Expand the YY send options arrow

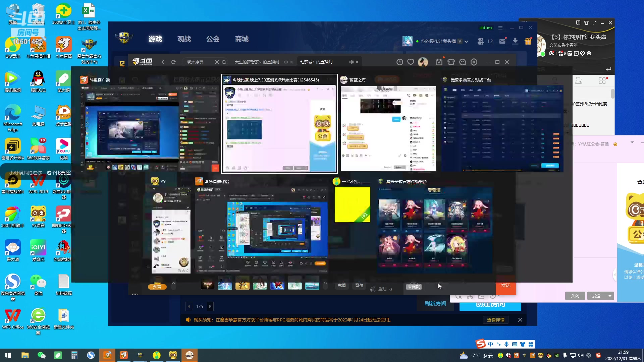coord(610,296)
